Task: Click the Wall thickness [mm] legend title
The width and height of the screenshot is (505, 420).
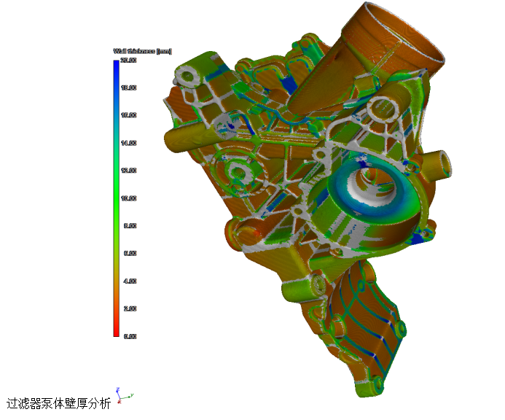Action: click(142, 51)
